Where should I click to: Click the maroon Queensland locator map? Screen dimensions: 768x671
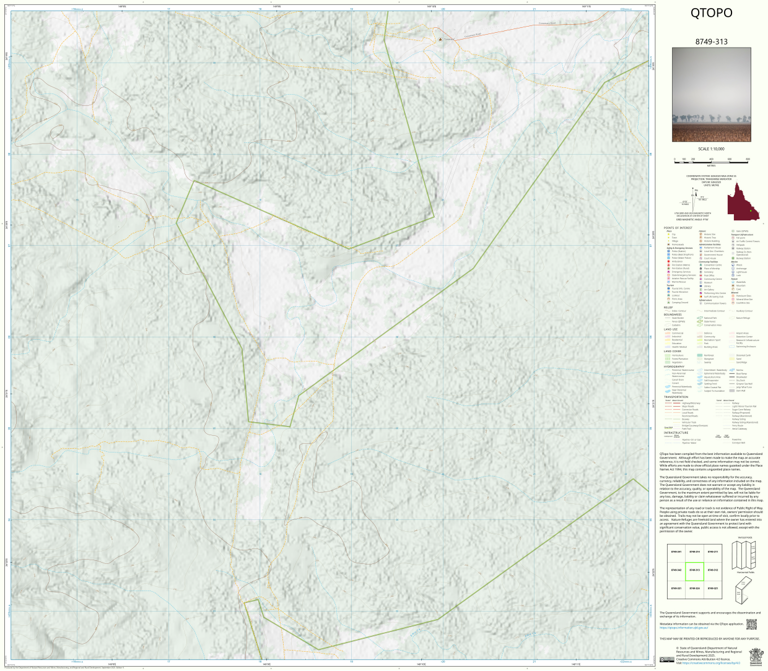pyautogui.click(x=743, y=202)
